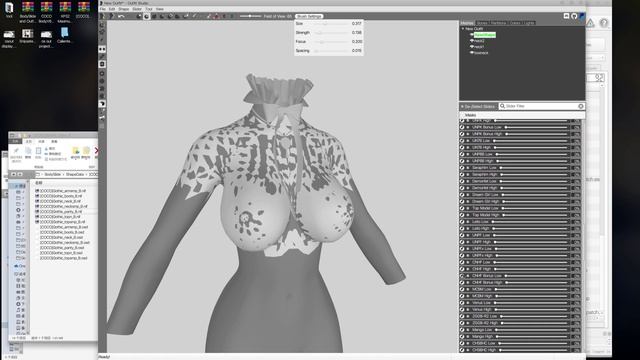Click help question icon in BodySlide window

[x=604, y=23]
